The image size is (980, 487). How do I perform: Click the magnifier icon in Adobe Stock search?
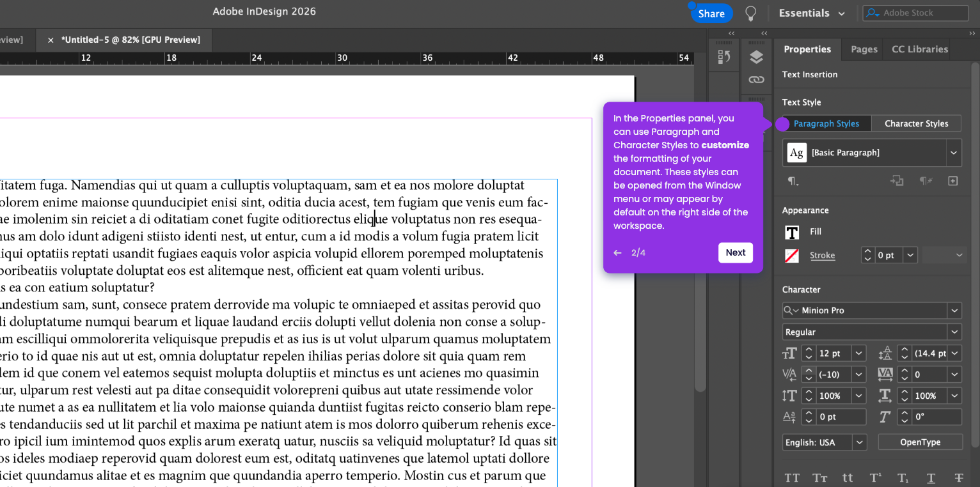point(873,13)
